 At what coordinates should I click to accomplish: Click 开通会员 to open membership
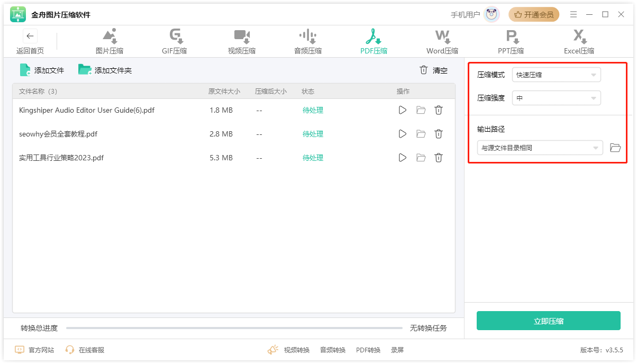click(534, 14)
